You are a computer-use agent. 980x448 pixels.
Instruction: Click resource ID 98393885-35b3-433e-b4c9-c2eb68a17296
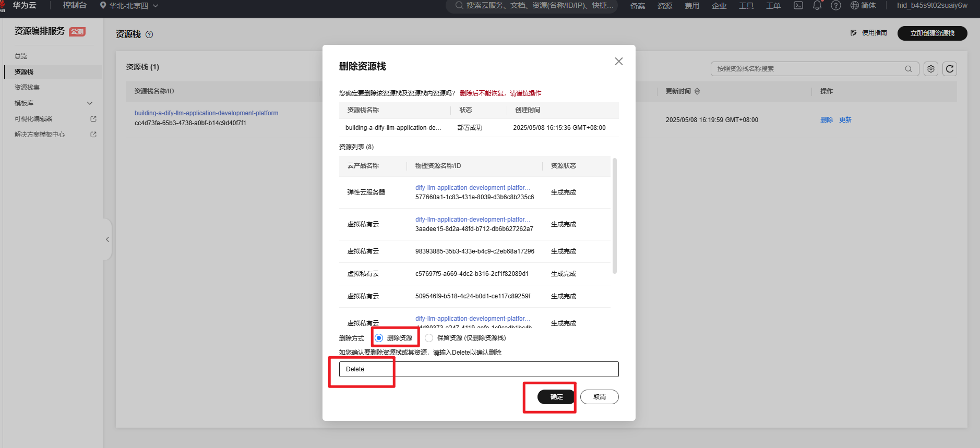coord(475,251)
